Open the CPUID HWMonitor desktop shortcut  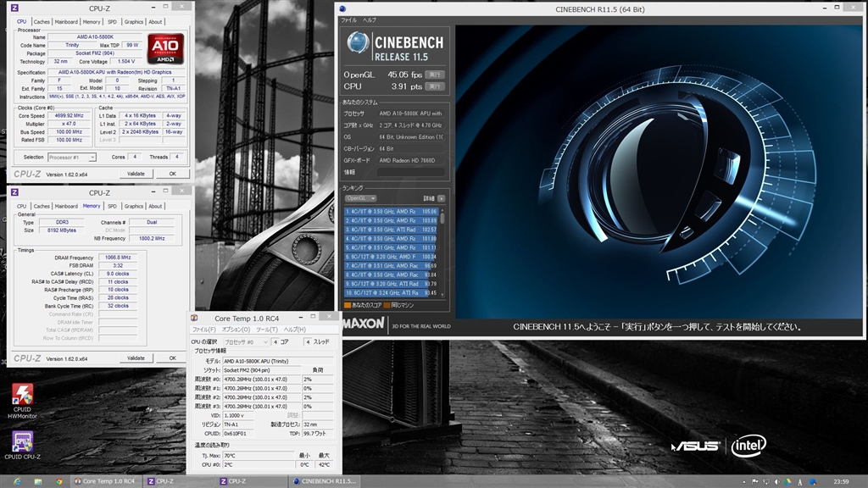tap(23, 394)
